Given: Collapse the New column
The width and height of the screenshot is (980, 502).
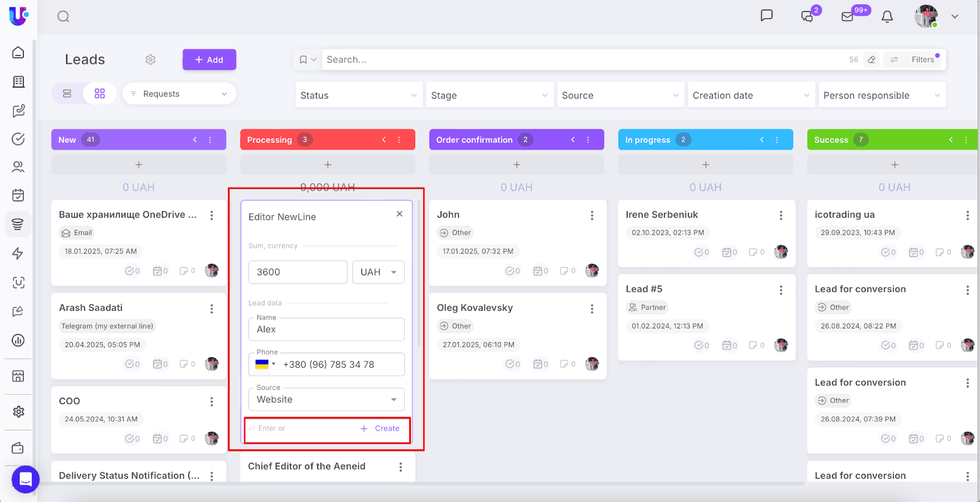Looking at the screenshot, I should pos(195,140).
